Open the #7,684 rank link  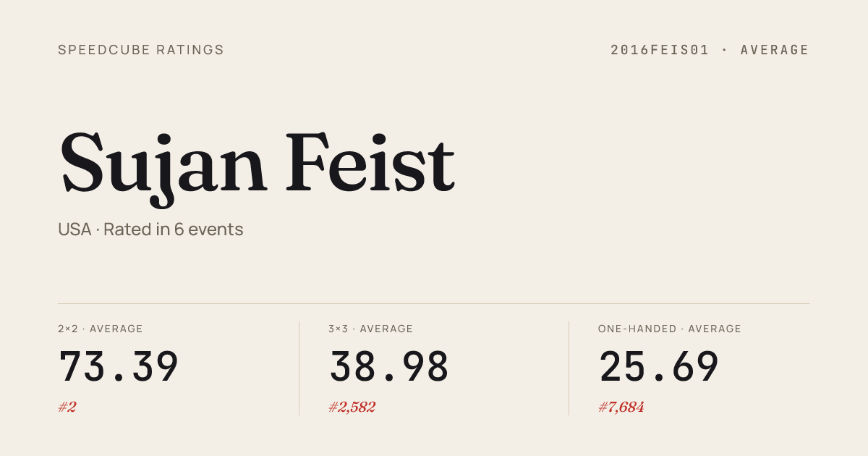tap(621, 407)
